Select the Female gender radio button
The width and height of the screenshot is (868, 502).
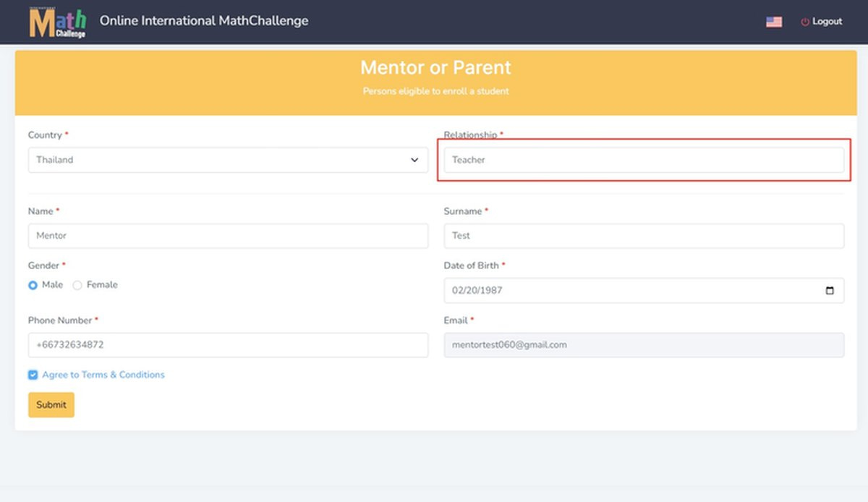pos(77,285)
